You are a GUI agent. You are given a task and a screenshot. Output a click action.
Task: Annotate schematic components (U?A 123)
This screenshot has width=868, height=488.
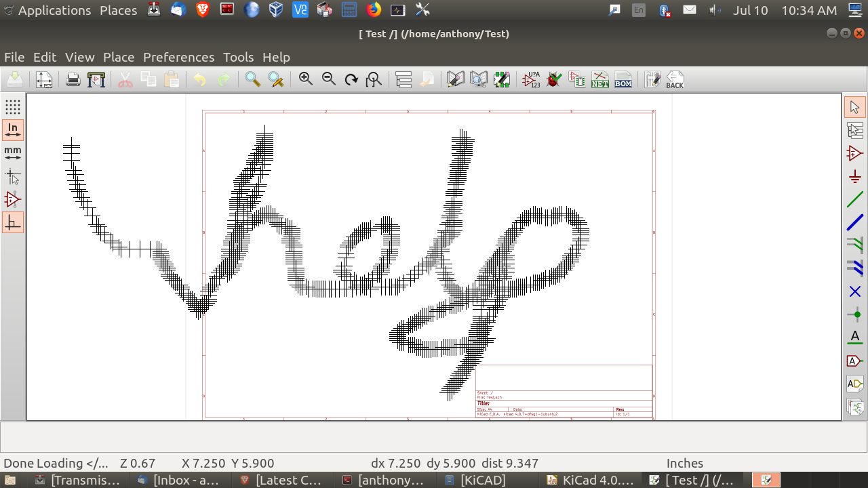(532, 80)
